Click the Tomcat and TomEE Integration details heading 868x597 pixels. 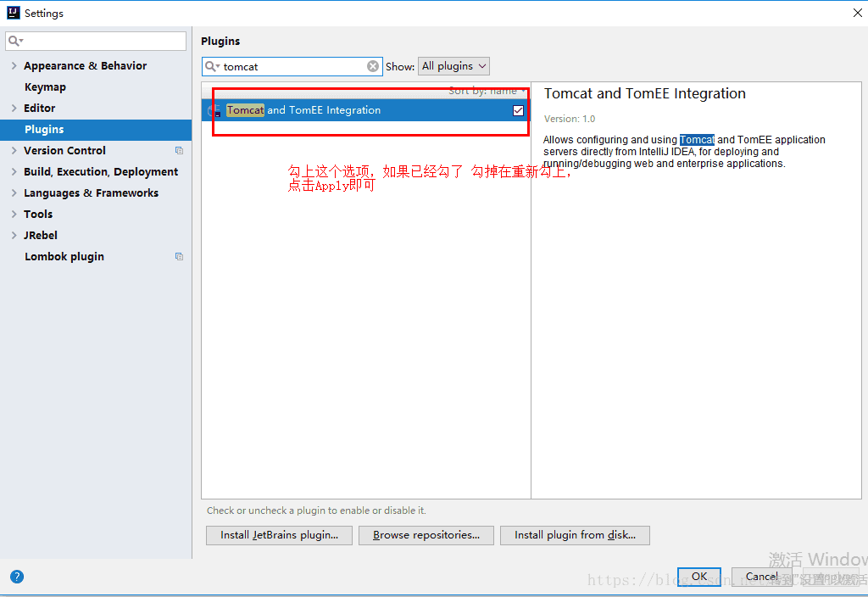pyautogui.click(x=645, y=93)
